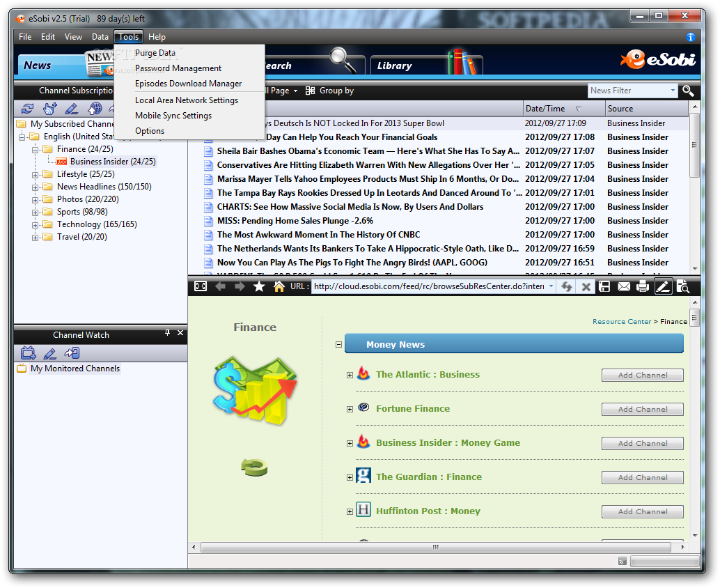Add Fortune Finance channel
Screen dimensions: 720x588
[x=643, y=410]
